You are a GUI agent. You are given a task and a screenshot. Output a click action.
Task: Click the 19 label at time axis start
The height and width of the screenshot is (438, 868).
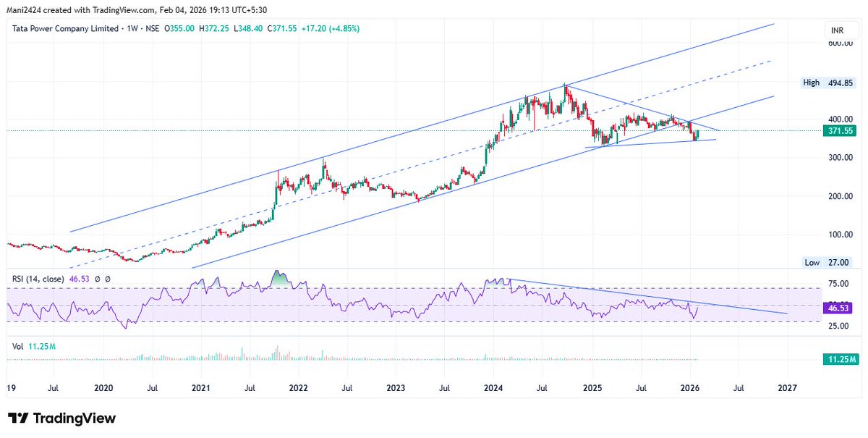tap(11, 388)
